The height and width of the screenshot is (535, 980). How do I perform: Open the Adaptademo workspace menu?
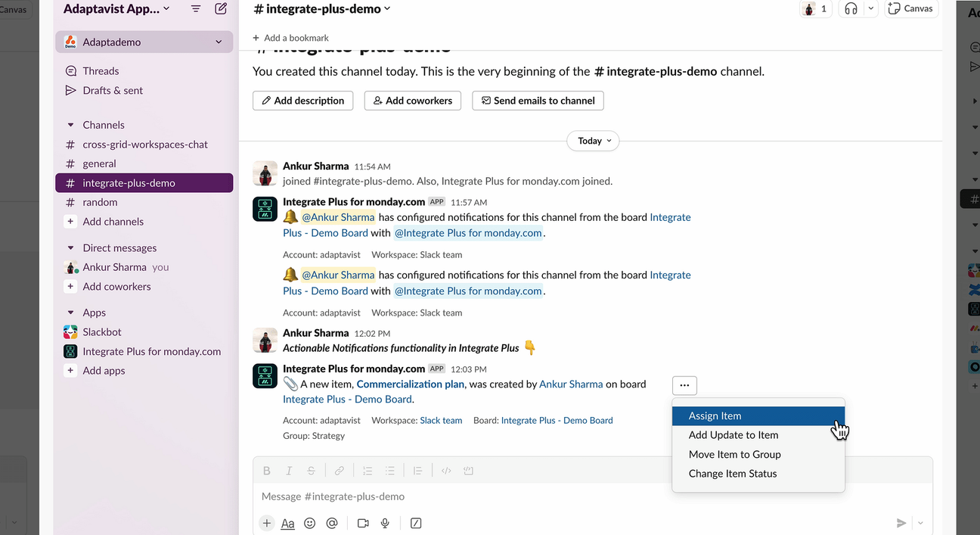[x=144, y=42]
